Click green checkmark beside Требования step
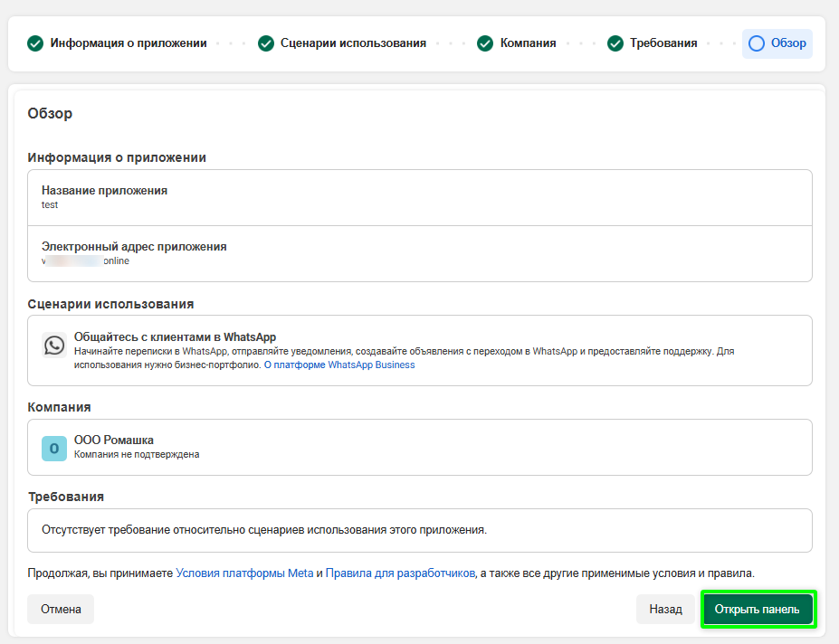 (x=615, y=43)
